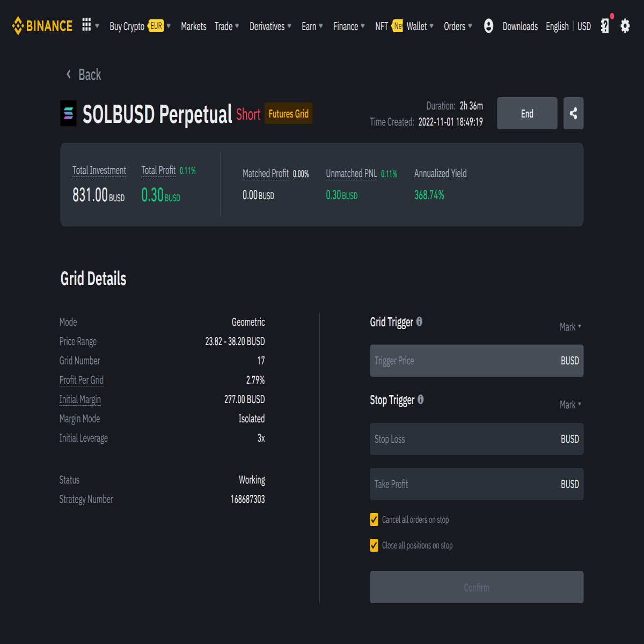The width and height of the screenshot is (644, 644).
Task: Change language from English
Action: (x=557, y=26)
